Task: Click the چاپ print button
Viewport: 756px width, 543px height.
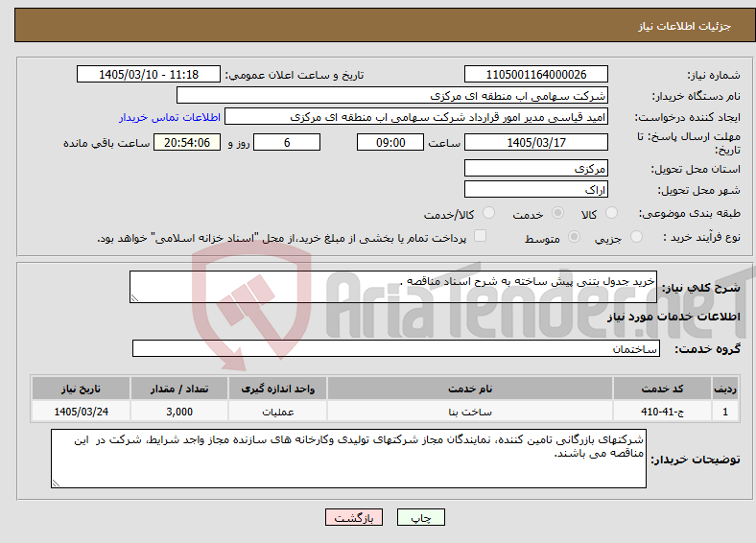Action: tap(421, 517)
